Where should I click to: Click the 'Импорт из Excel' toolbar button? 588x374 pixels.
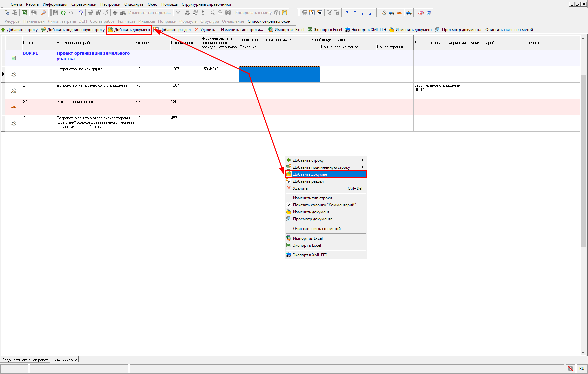click(x=286, y=30)
